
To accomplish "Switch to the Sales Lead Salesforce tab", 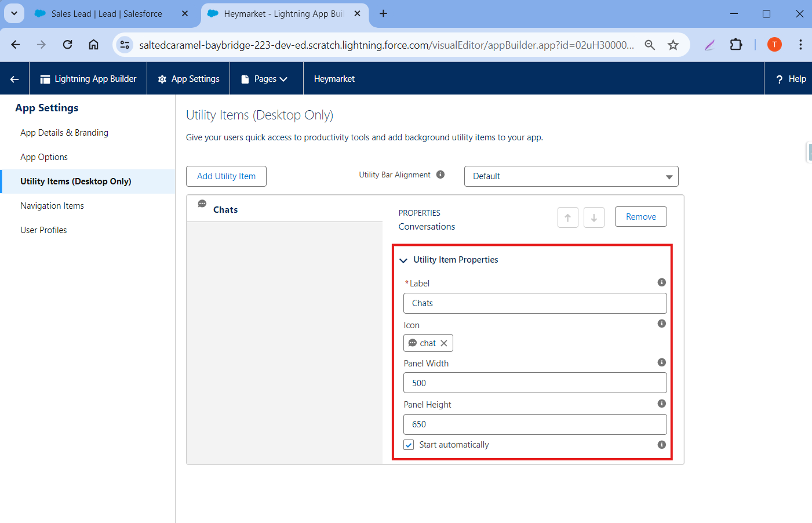I will pyautogui.click(x=107, y=14).
